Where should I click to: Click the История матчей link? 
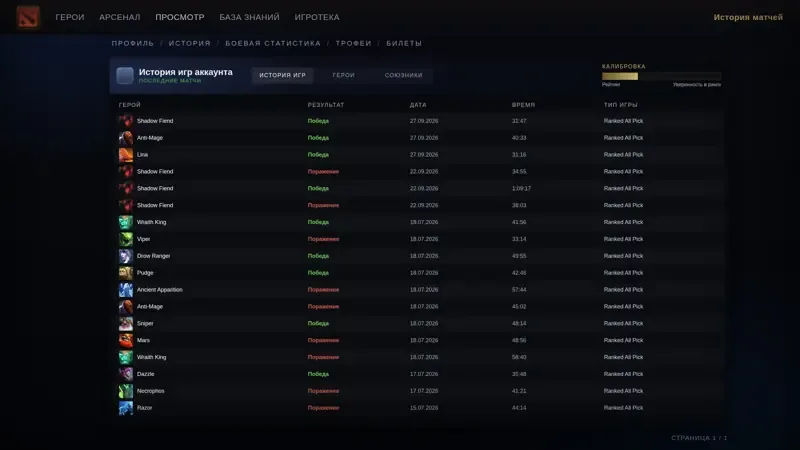point(748,17)
